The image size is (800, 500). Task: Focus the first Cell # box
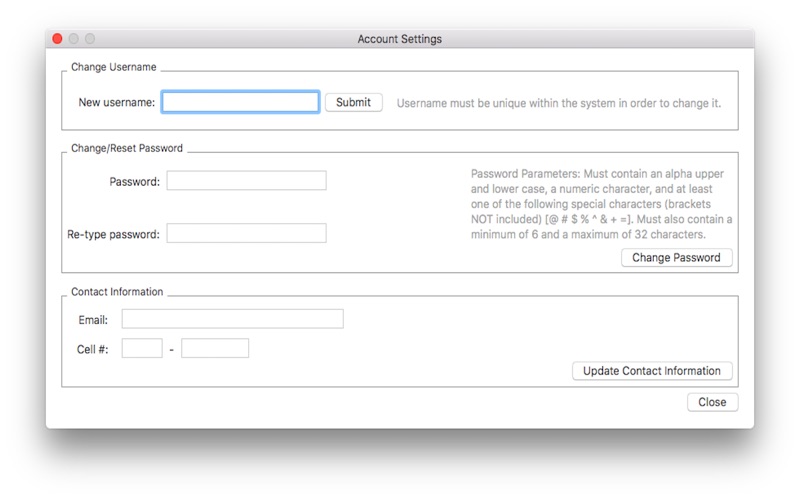142,348
